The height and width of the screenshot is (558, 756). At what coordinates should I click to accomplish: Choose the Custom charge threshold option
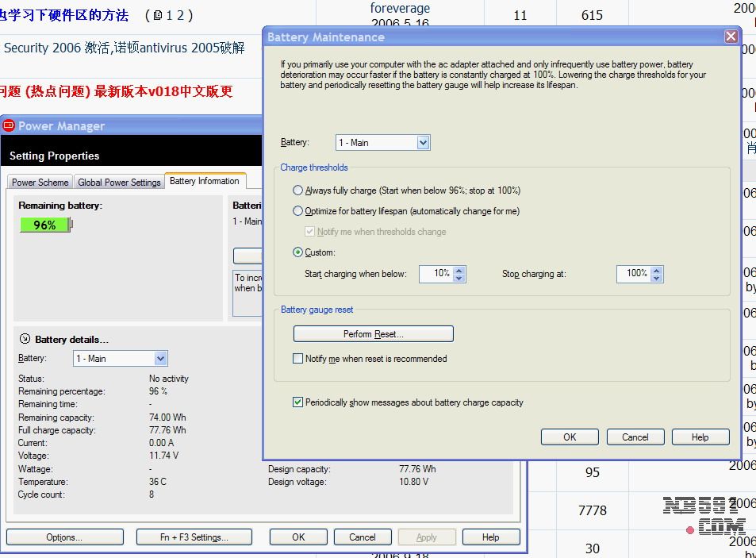point(298,252)
